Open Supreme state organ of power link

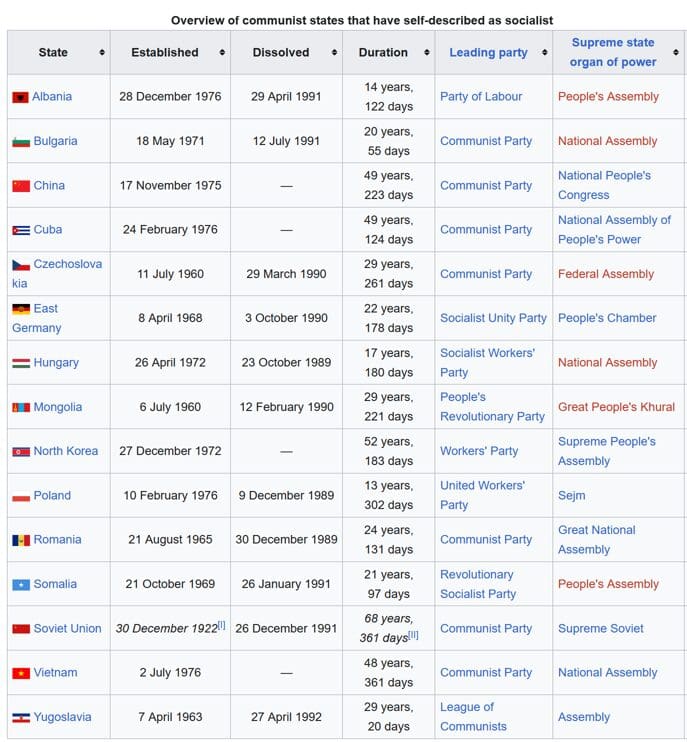coord(612,52)
